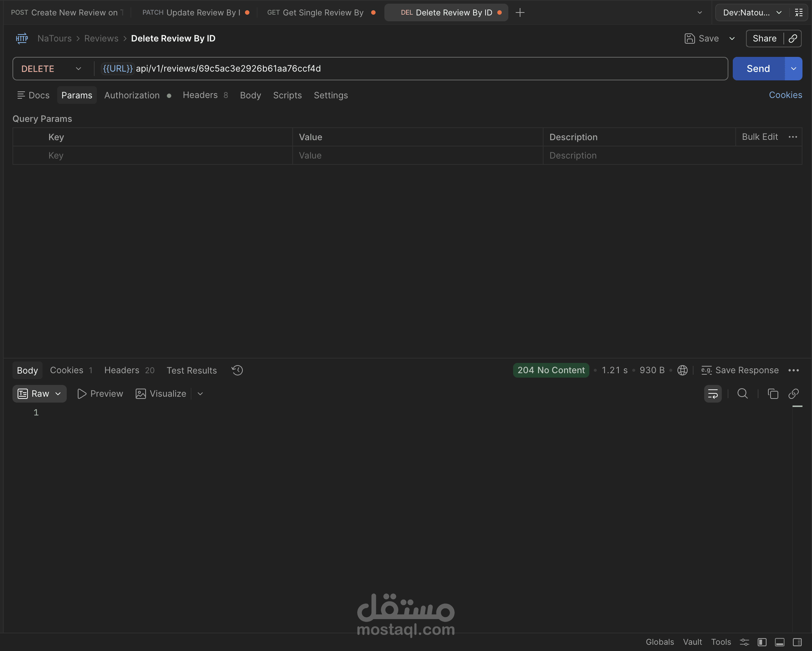The height and width of the screenshot is (651, 812).
Task: Open network info globe icon
Action: 682,370
